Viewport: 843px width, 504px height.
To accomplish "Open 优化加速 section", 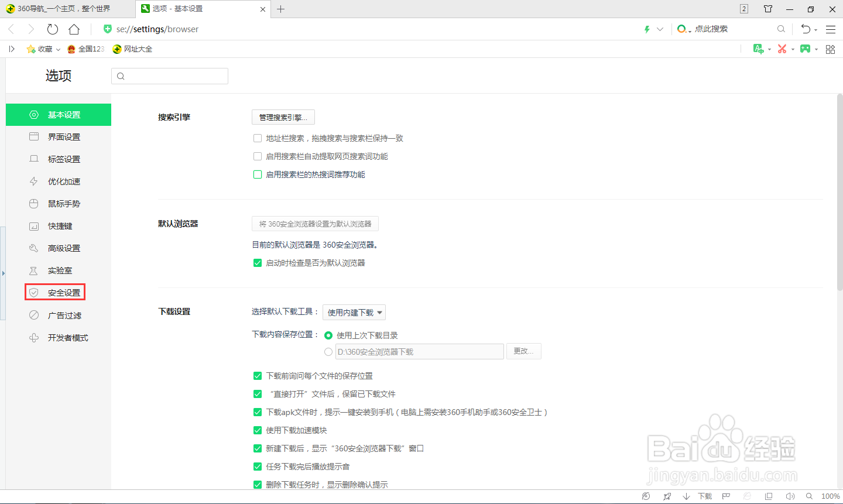I will pos(59,181).
